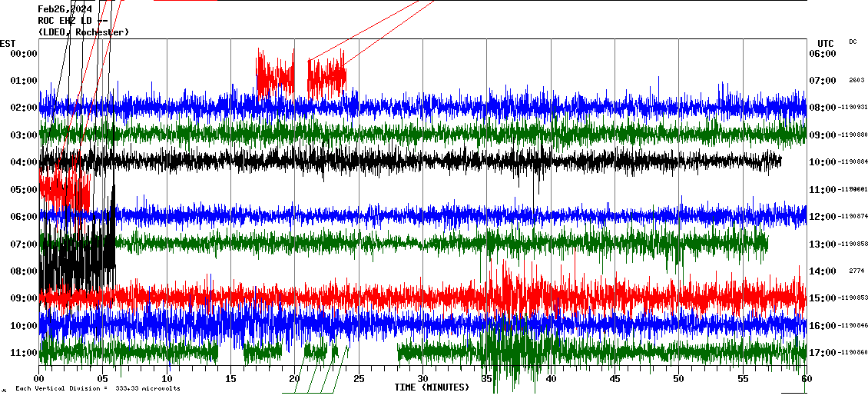The width and height of the screenshot is (868, 399).
Task: Click the 06:00 UTC time label
Action: tap(822, 54)
